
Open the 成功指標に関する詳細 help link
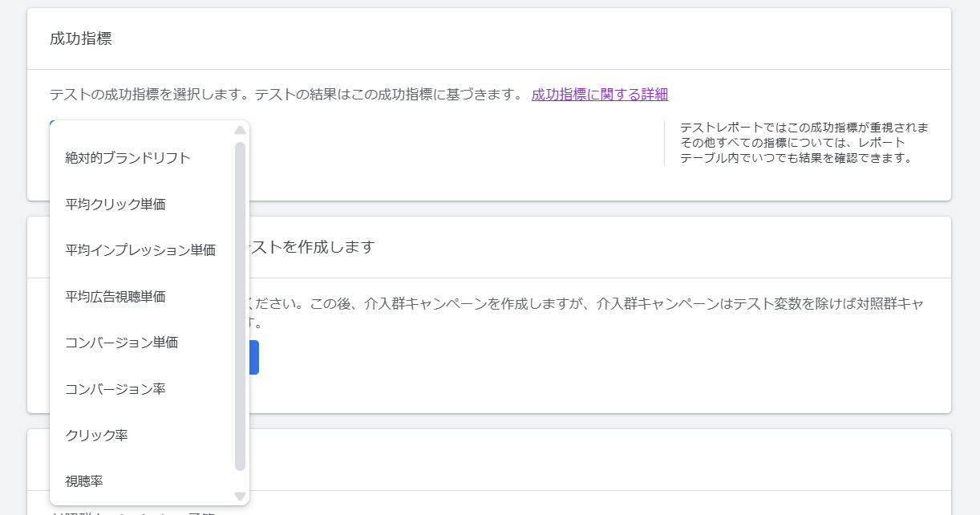(x=601, y=94)
